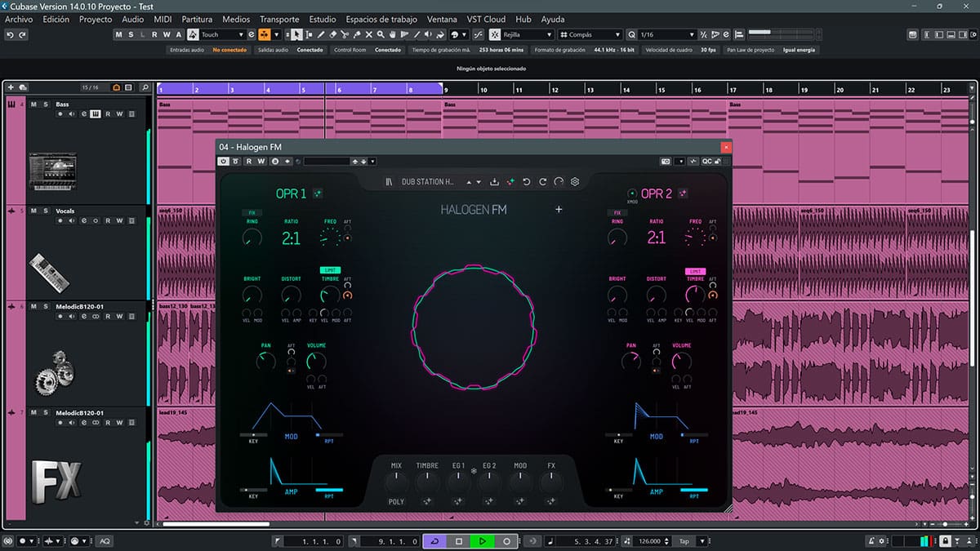Select the Mute X tool
The width and height of the screenshot is (980, 551).
pyautogui.click(x=369, y=34)
